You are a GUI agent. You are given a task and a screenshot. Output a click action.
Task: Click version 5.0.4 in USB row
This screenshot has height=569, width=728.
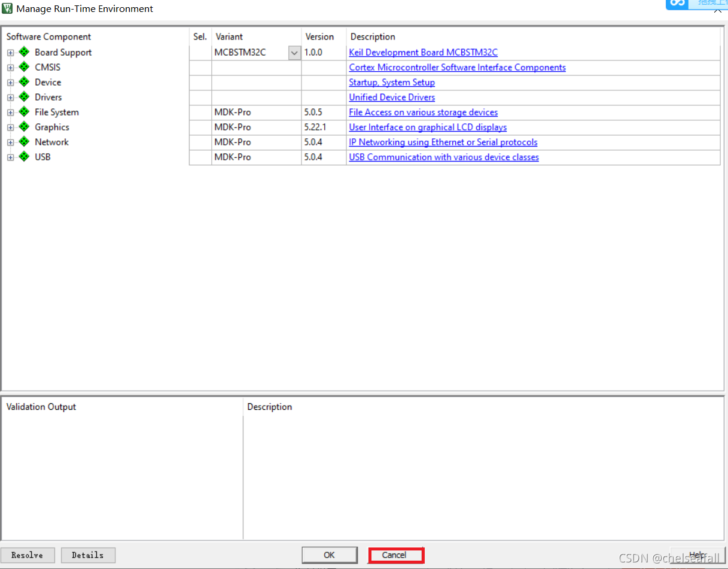click(x=313, y=157)
